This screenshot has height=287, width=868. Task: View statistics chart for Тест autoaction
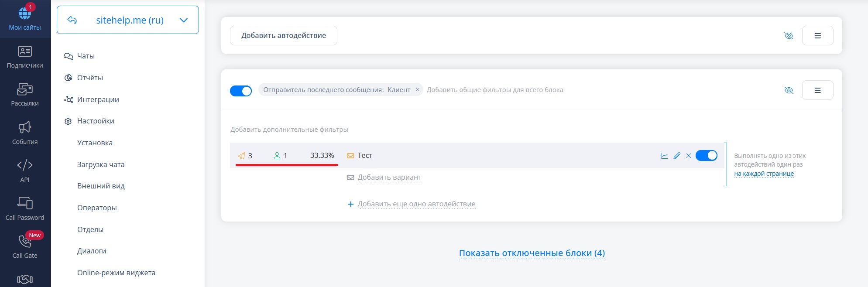pyautogui.click(x=664, y=156)
